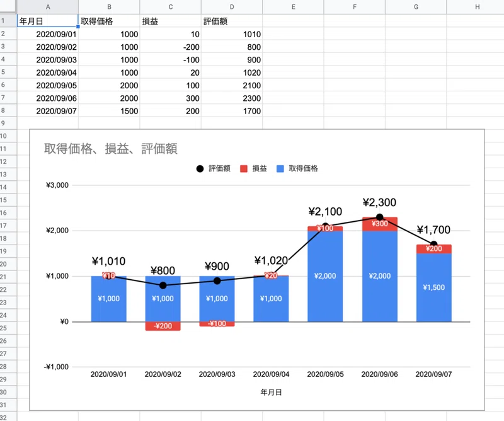The height and width of the screenshot is (421, 504).
Task: Click the ¥1,700 data label
Action: [x=433, y=229]
